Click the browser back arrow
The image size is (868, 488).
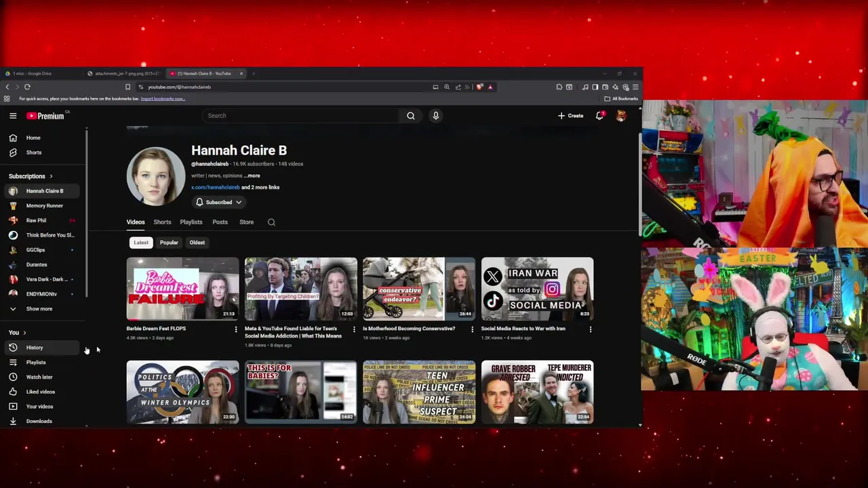(7, 87)
